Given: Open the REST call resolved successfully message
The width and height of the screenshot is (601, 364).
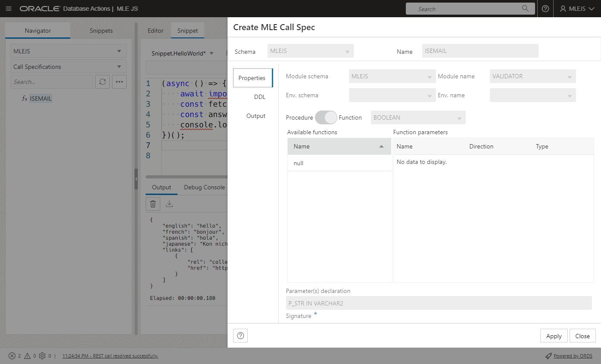Looking at the screenshot, I should click(x=110, y=356).
